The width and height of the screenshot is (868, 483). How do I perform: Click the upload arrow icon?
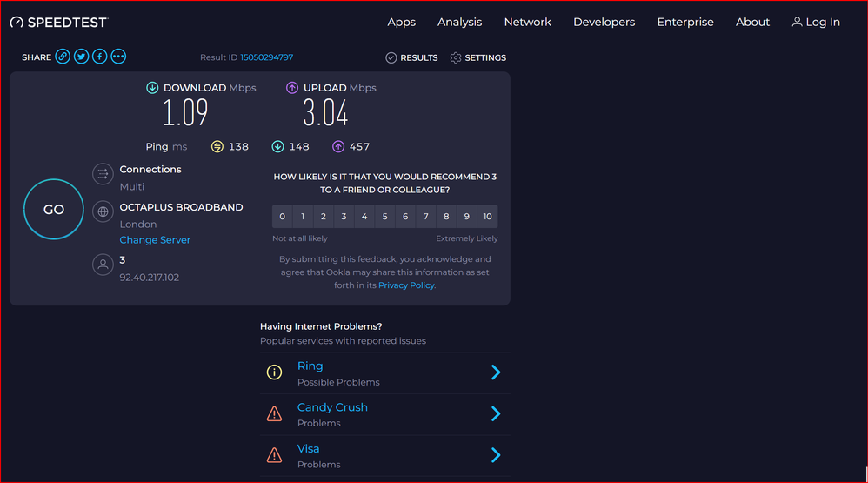(x=292, y=88)
